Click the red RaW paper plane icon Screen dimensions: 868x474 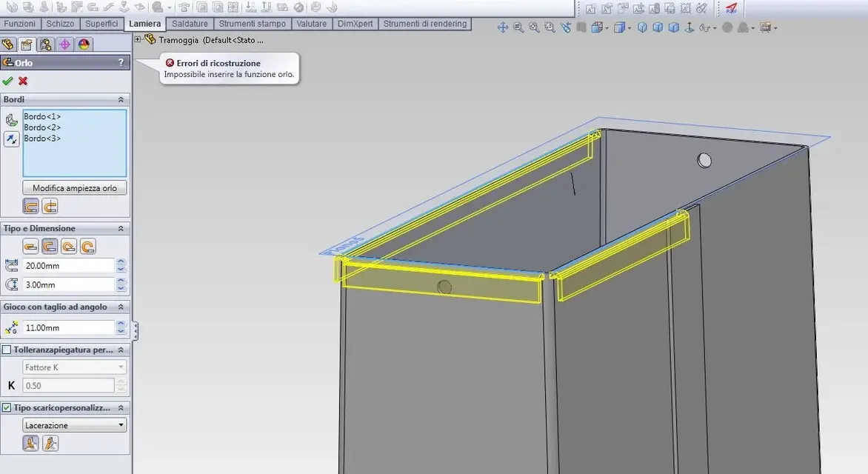tap(731, 7)
